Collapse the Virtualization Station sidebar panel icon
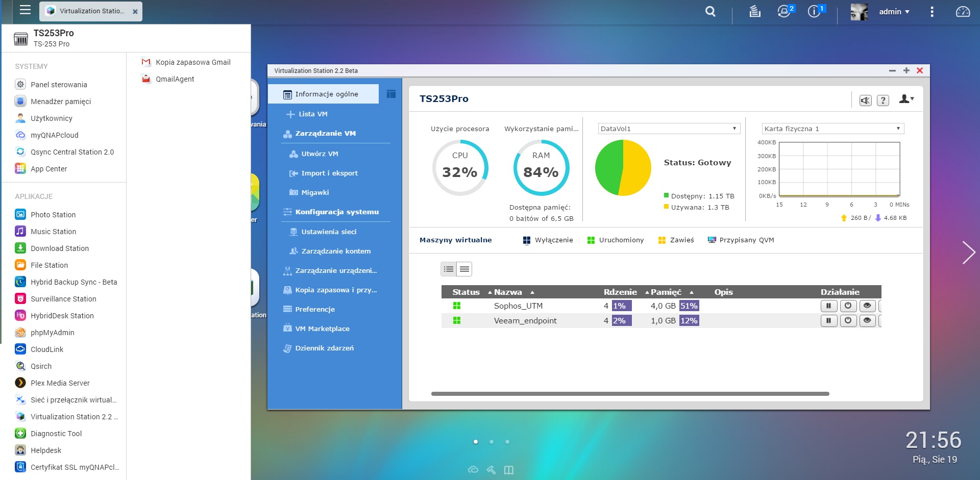 point(391,94)
